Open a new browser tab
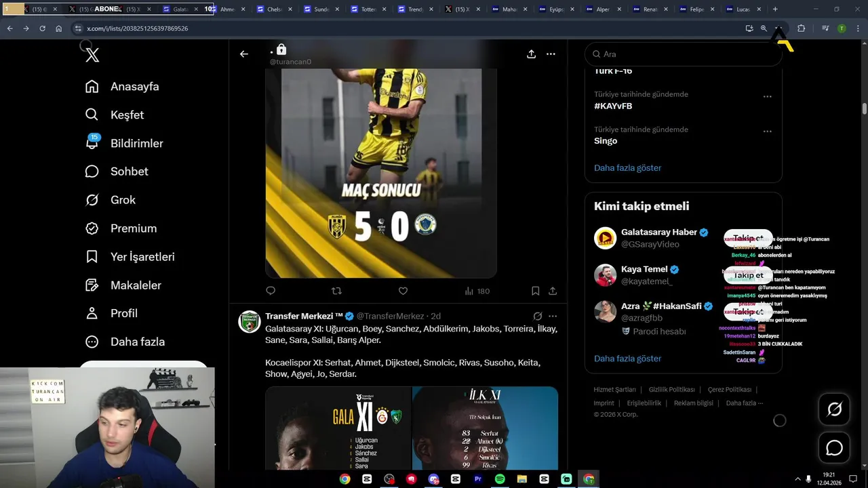868x488 pixels. pyautogui.click(x=775, y=9)
